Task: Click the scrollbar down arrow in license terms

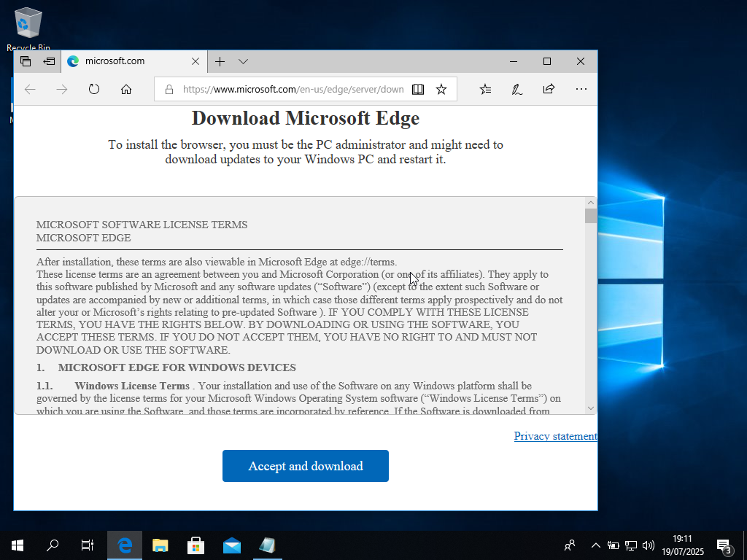Action: click(590, 407)
